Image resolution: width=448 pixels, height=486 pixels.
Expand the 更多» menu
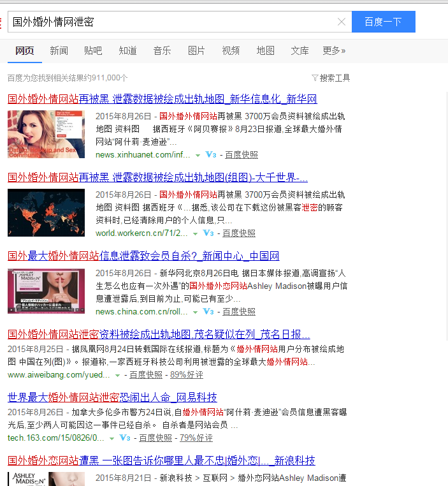334,50
